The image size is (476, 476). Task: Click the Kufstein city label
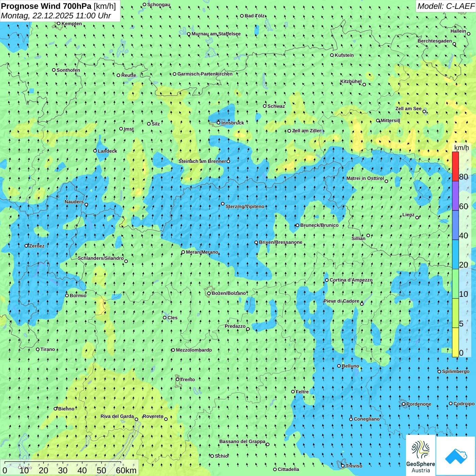click(344, 55)
